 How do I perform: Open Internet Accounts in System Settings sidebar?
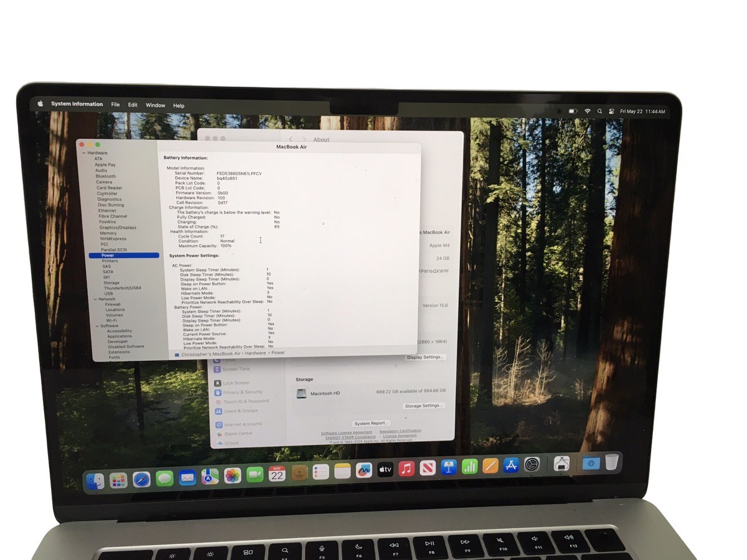tap(240, 424)
